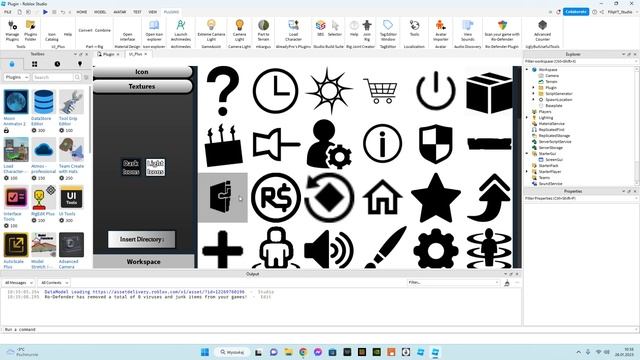
Task: Click the Insert Directory button
Action: tap(141, 239)
